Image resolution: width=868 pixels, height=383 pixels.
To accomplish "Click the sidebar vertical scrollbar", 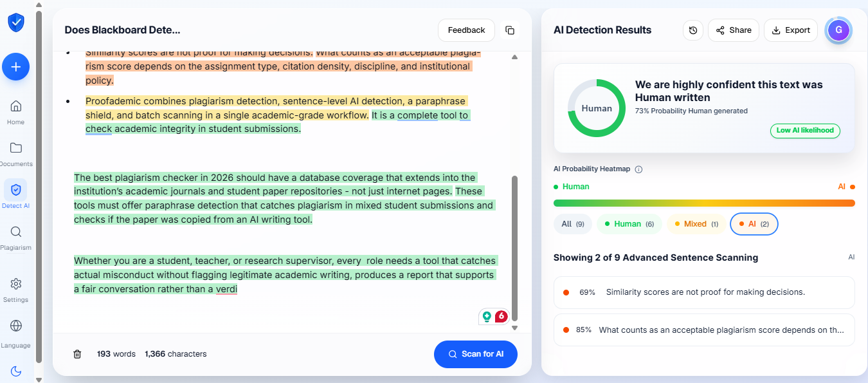I will 39,187.
